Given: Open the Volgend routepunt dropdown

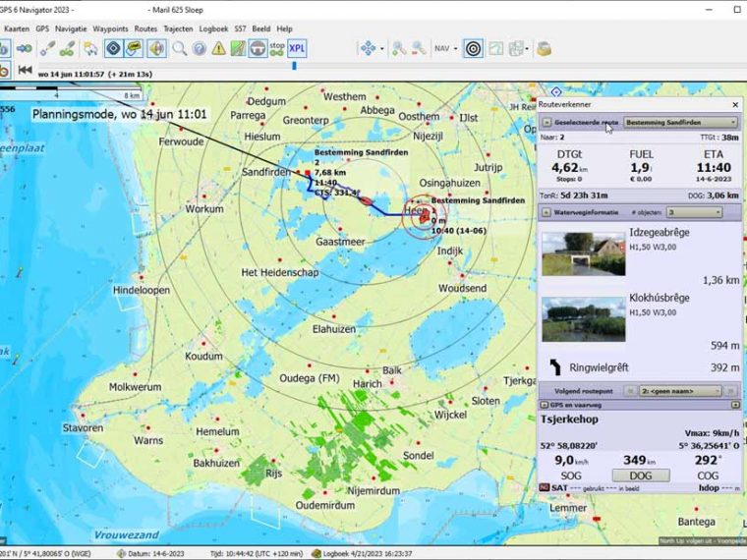Looking at the screenshot, I should (680, 391).
